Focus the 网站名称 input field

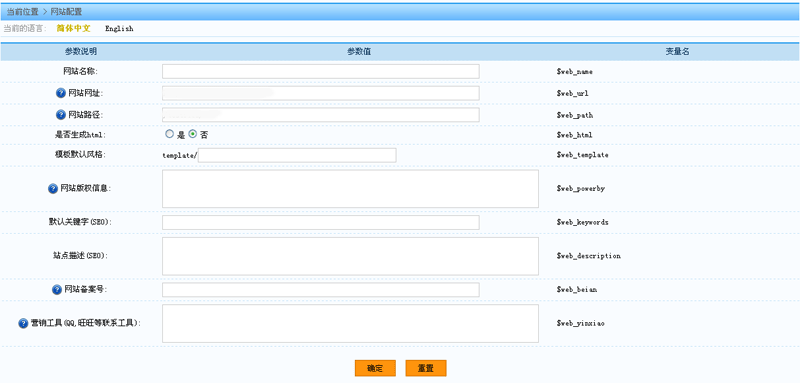(321, 71)
